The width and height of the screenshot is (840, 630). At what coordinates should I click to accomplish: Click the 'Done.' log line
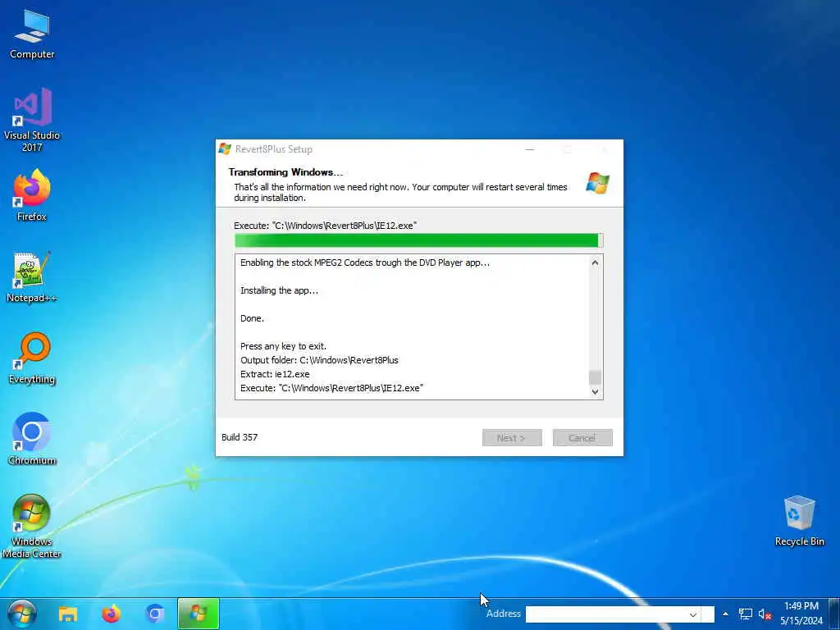point(252,318)
